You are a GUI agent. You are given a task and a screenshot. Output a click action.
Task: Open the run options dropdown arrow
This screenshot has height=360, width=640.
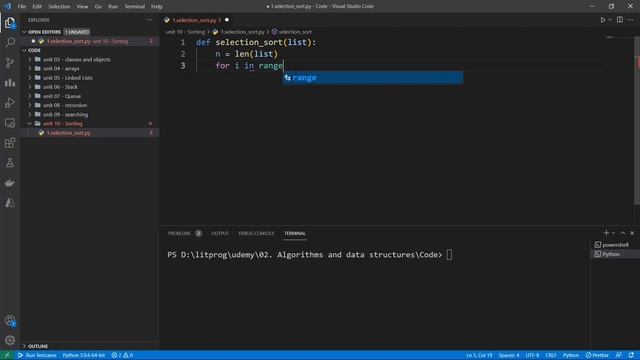[610, 20]
